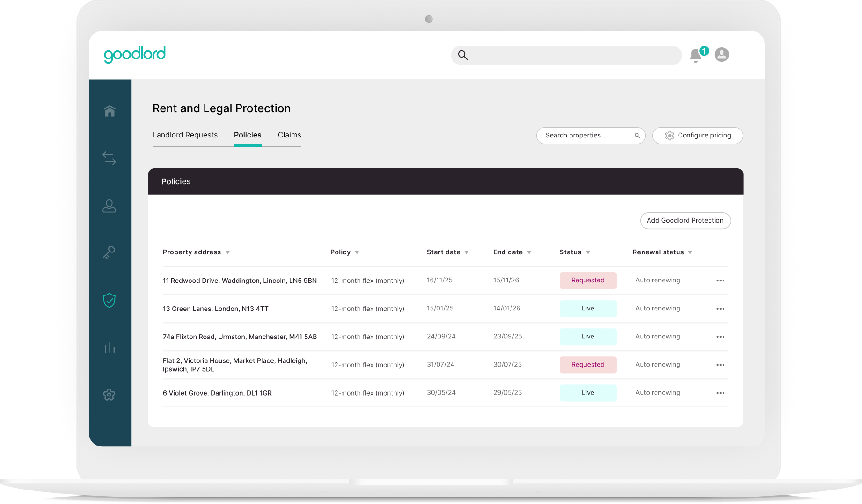This screenshot has width=862, height=504.
Task: Open actions menu for 6 Violet Grove policy
Action: [720, 393]
